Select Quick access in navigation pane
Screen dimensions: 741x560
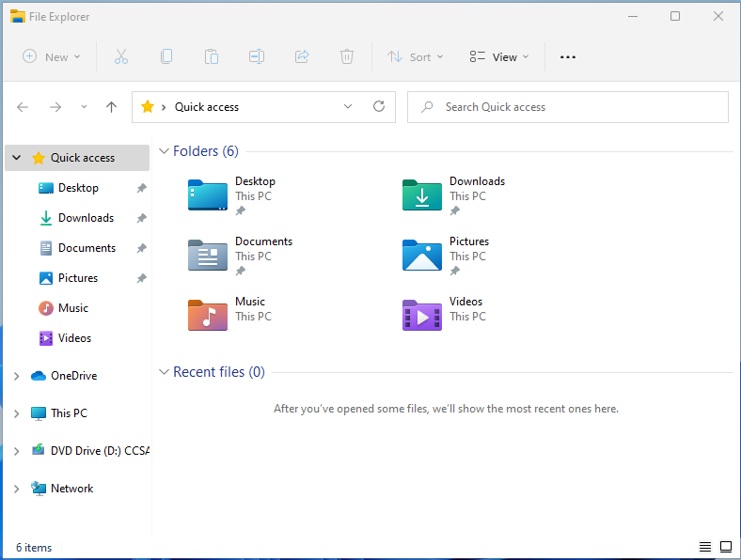pos(77,158)
